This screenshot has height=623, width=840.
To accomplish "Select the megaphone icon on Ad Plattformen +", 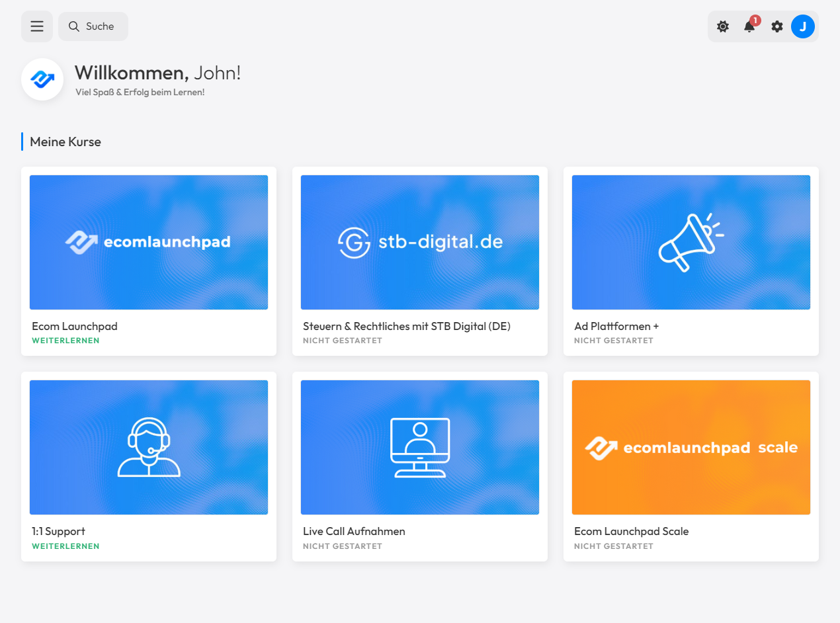I will 691,241.
